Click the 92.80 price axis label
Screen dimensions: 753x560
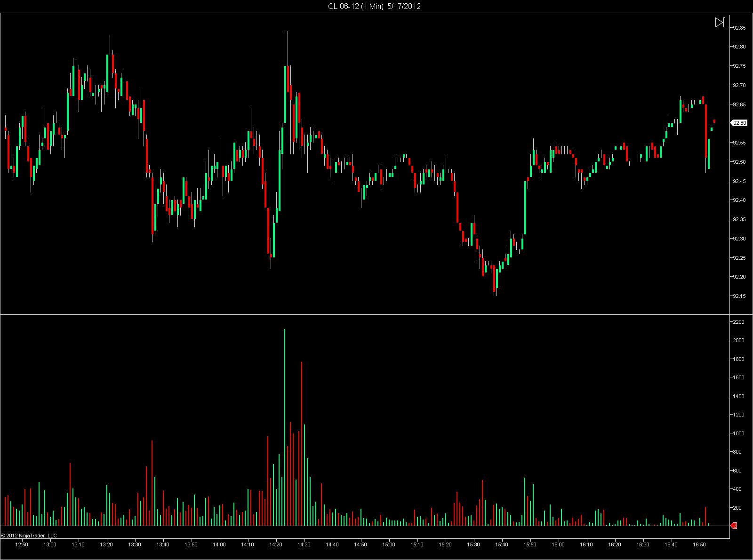tap(739, 47)
